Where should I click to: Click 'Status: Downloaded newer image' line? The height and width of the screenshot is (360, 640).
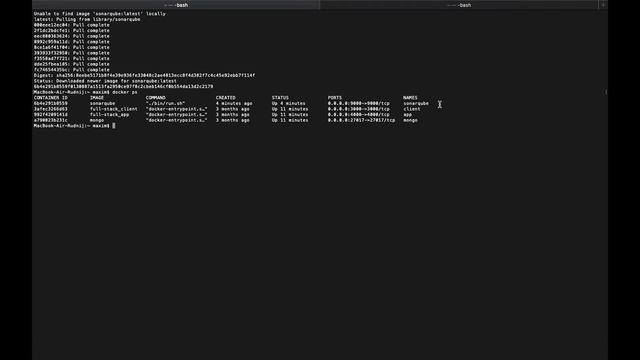[105, 81]
